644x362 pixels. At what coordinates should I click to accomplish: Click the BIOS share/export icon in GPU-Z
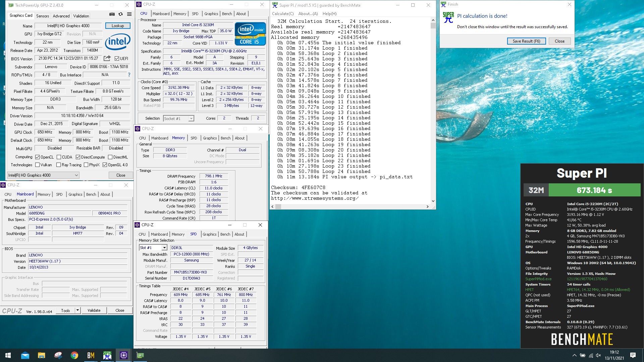pos(107,58)
